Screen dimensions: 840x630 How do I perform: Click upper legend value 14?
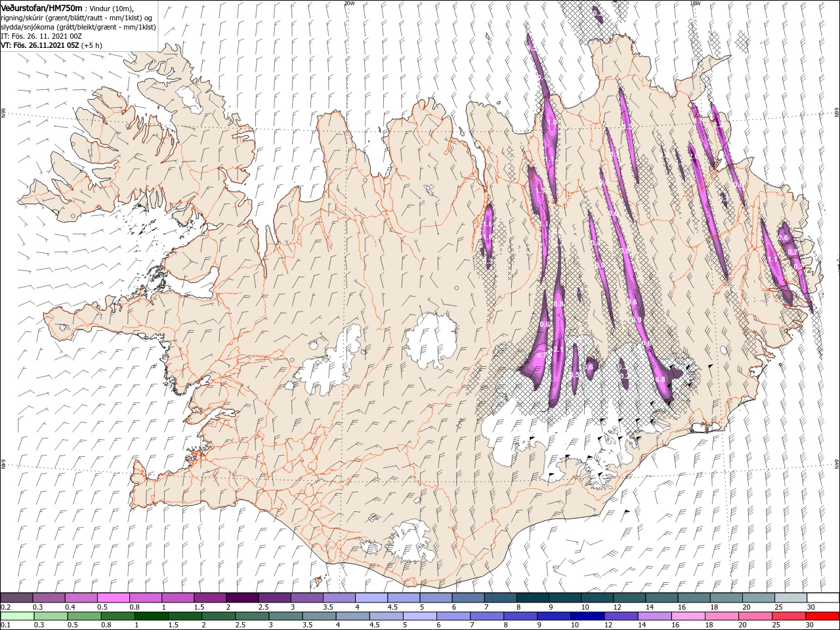[650, 607]
